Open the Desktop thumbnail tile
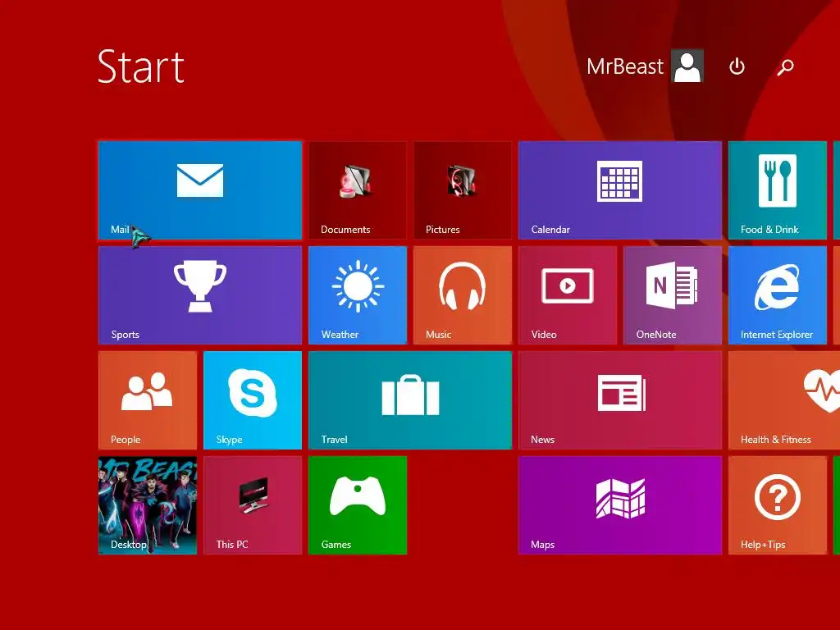The height and width of the screenshot is (630, 840). 148,505
